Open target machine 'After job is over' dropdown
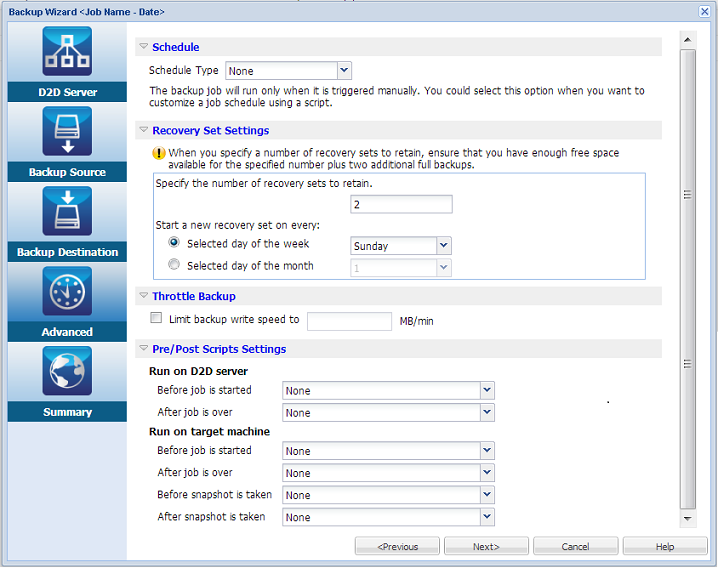This screenshot has height=568, width=718. pos(487,473)
